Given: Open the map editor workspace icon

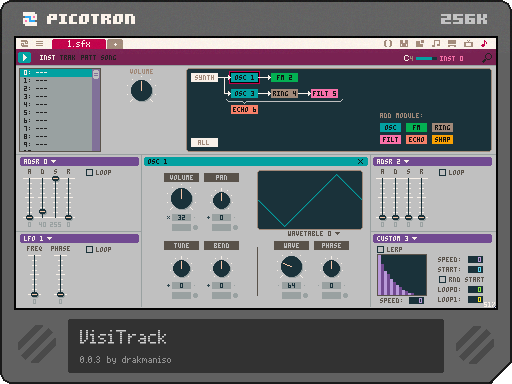Looking at the screenshot, I should click(x=420, y=43).
